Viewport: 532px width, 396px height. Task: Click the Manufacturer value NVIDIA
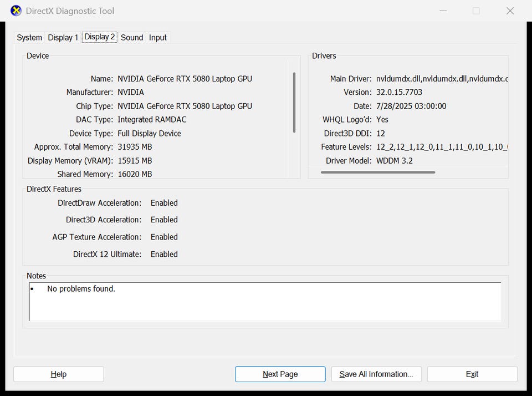click(131, 93)
